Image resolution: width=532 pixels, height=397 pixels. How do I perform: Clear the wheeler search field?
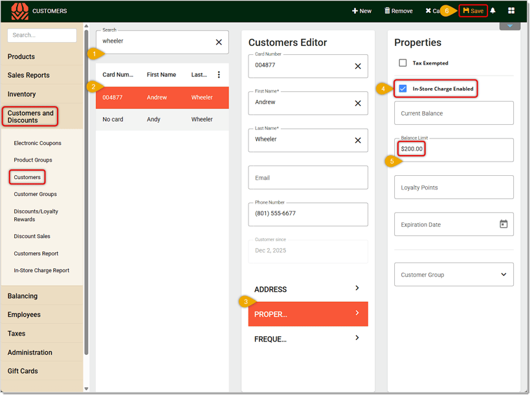[x=219, y=42]
